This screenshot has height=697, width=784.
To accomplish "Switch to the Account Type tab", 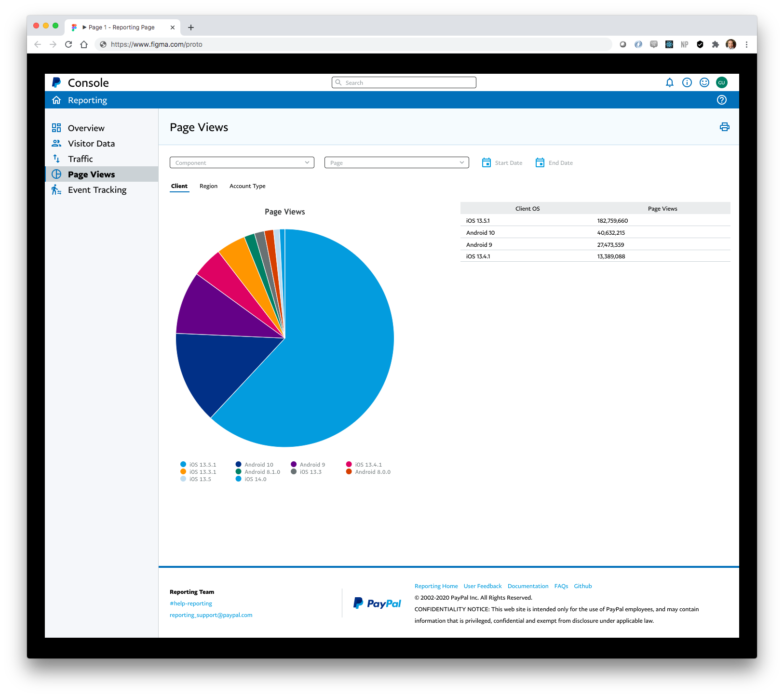I will point(247,186).
